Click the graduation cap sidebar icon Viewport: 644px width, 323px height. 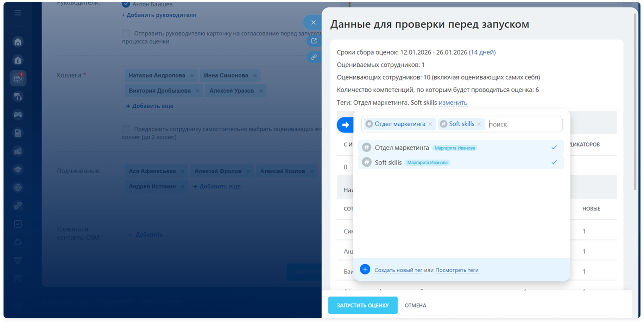pyautogui.click(x=18, y=169)
